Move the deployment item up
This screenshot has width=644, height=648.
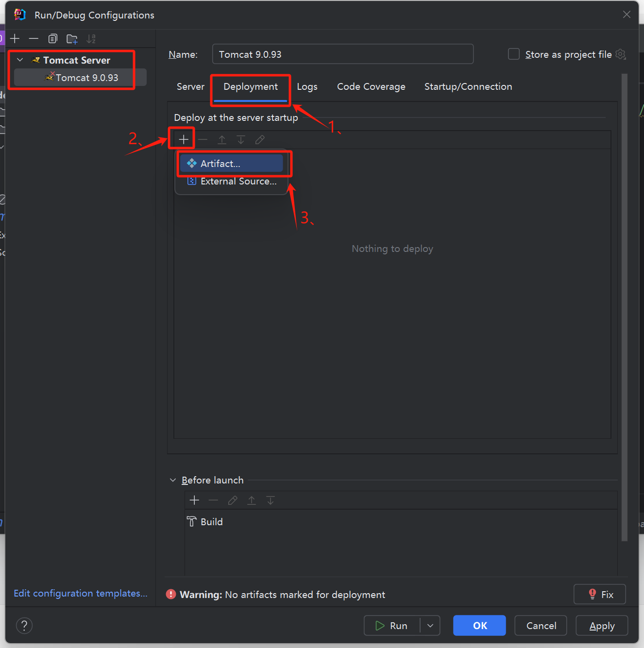click(221, 140)
